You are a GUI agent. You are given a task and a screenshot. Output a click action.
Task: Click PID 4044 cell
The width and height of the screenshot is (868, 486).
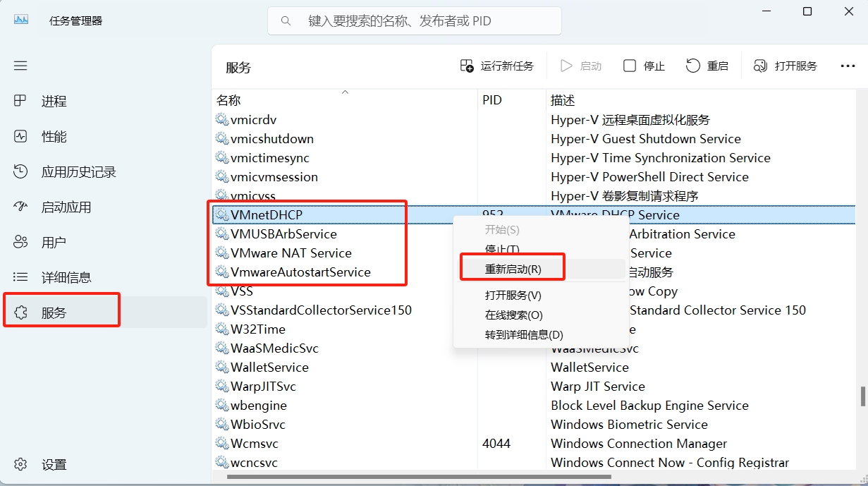[x=496, y=444]
